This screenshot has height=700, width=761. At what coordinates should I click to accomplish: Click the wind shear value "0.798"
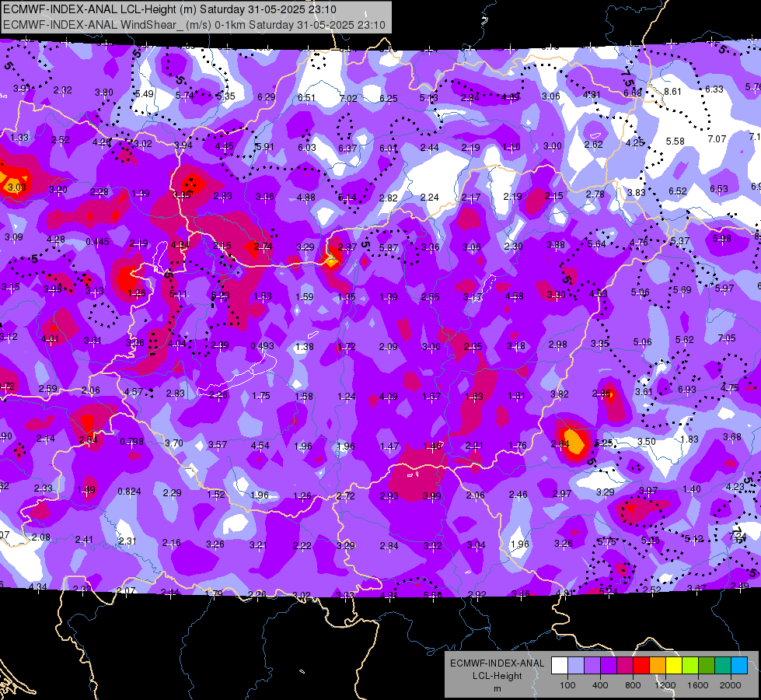131,442
